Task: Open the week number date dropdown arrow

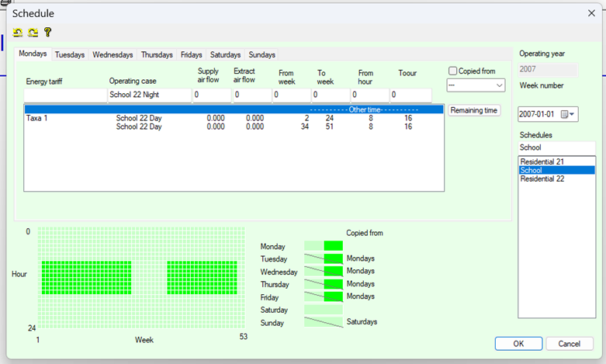Action: pyautogui.click(x=573, y=114)
